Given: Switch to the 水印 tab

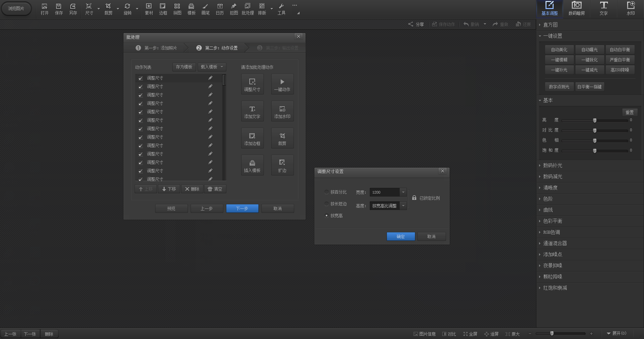Looking at the screenshot, I should click(631, 8).
